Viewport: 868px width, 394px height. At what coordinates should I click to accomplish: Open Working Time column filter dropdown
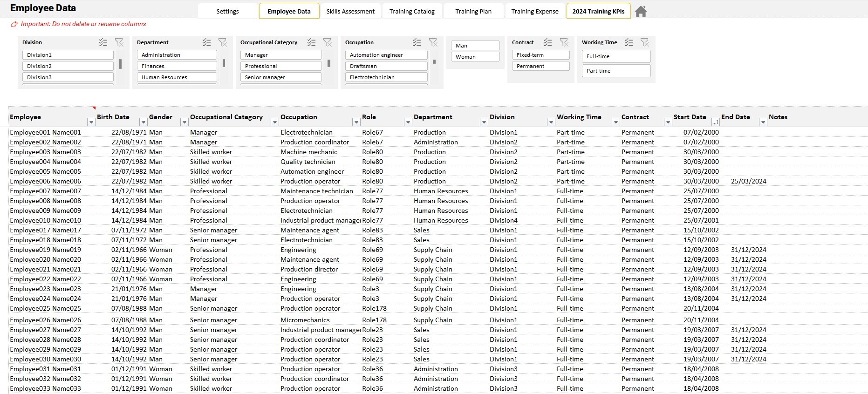[616, 122]
